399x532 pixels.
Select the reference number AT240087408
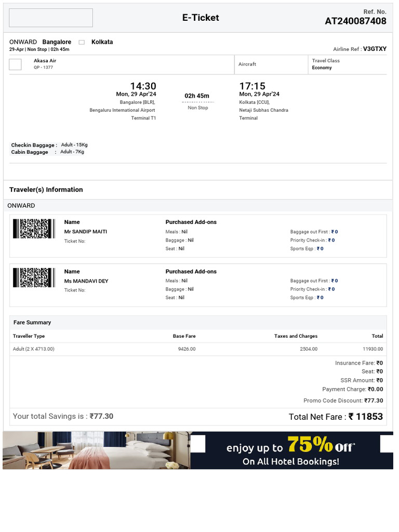(355, 21)
